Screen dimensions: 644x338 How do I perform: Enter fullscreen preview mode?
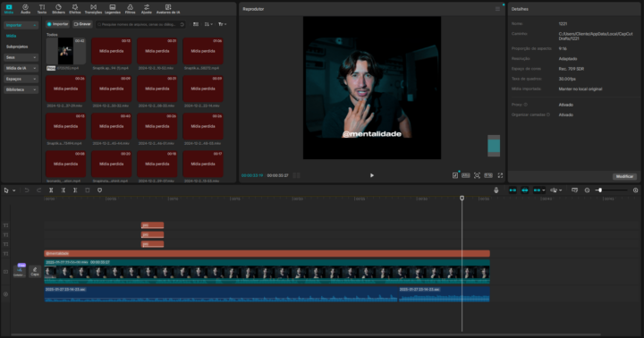coord(500,175)
